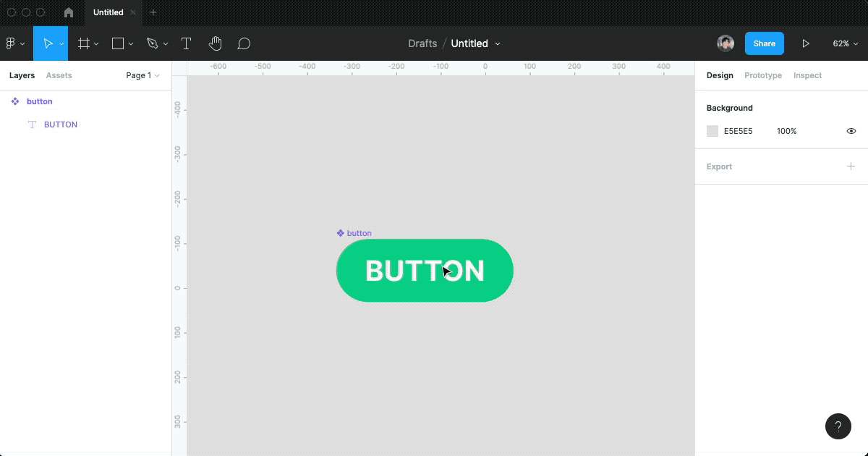Select the Pen tool
This screenshot has height=456, width=868.
(152, 43)
